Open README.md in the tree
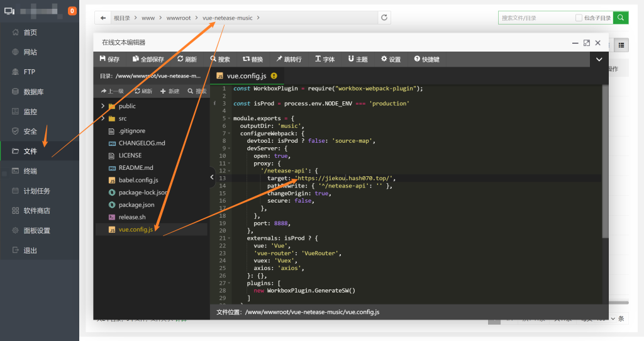 [x=136, y=167]
